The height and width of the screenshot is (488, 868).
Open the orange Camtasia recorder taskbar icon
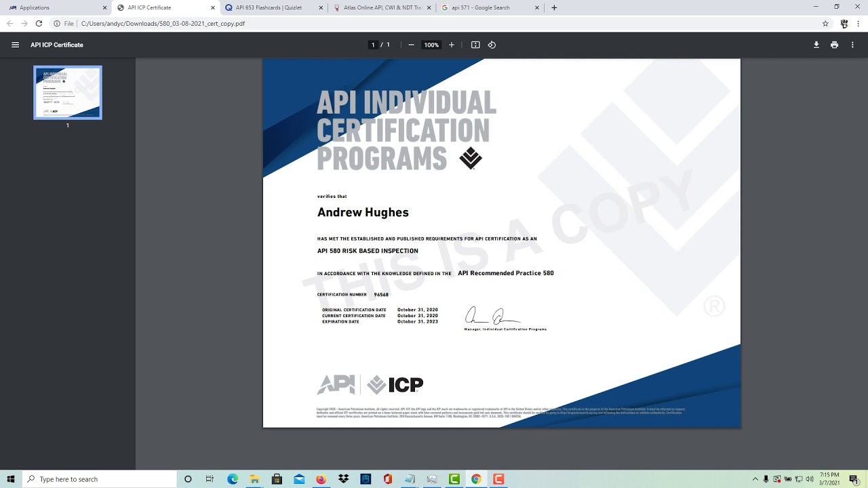click(498, 479)
